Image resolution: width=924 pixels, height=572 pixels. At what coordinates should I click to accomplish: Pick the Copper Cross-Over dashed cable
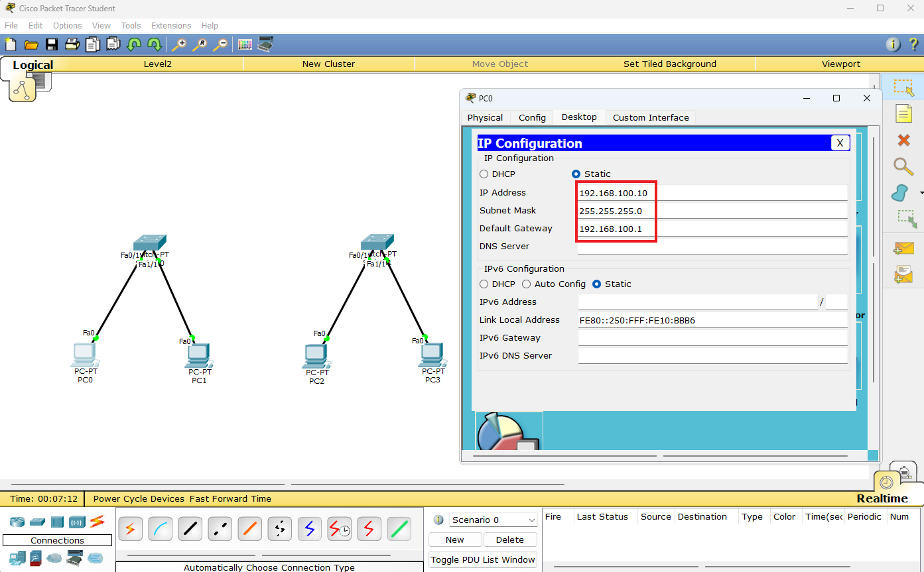[x=220, y=529]
